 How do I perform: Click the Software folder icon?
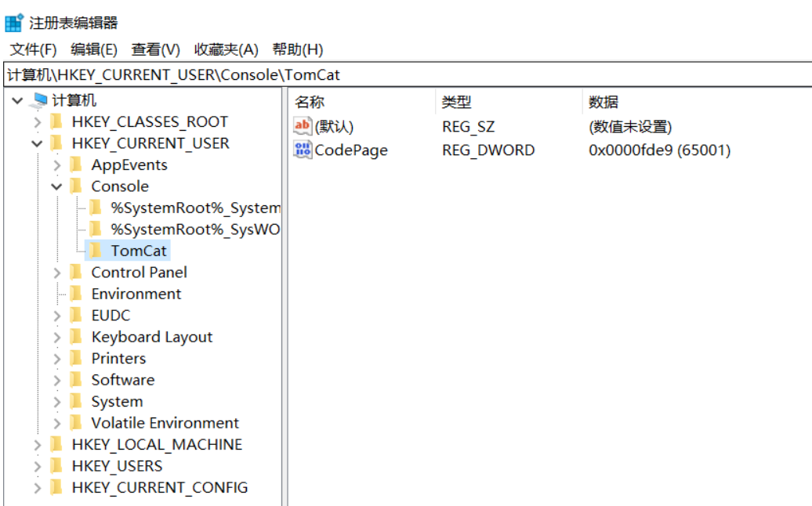tap(76, 380)
